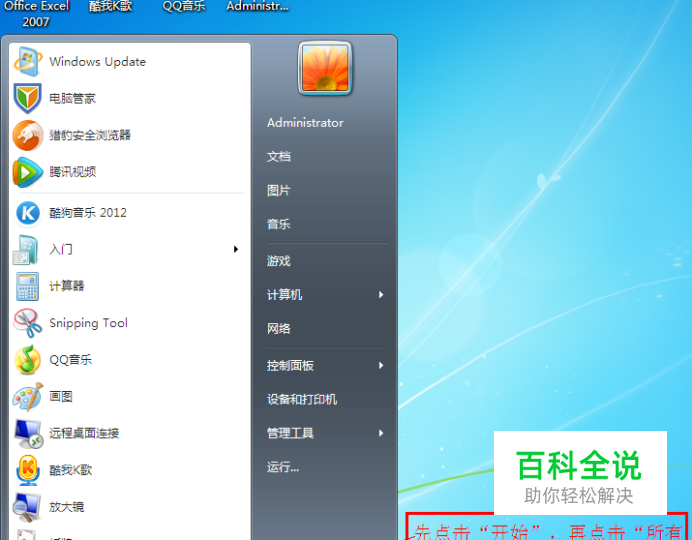This screenshot has height=540, width=692.
Task: Open Windows Update from the Start menu icon
Action: tap(27, 61)
